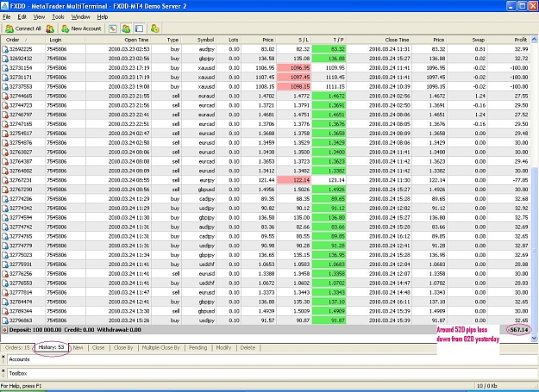The height and width of the screenshot is (392, 539).
Task: Click the order number 32774594
Action: tap(21, 218)
